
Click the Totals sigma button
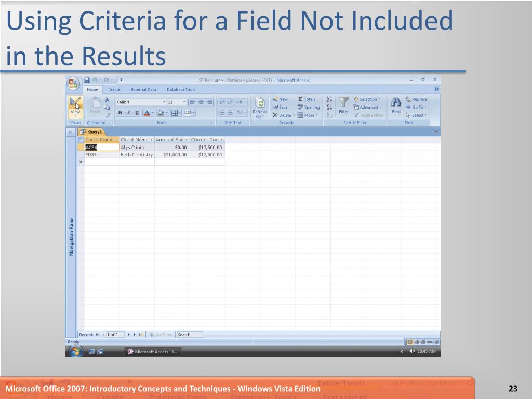(x=307, y=99)
